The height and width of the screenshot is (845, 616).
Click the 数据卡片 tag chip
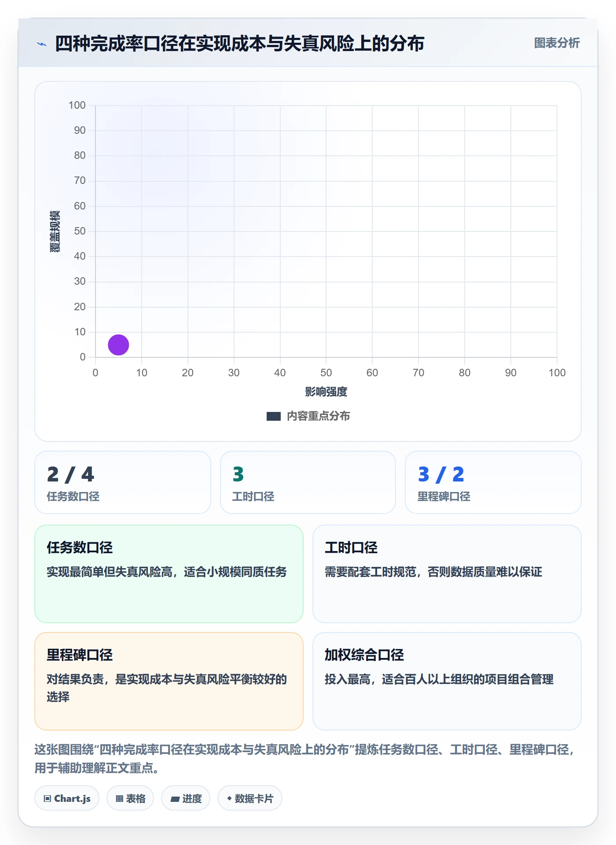(x=250, y=798)
